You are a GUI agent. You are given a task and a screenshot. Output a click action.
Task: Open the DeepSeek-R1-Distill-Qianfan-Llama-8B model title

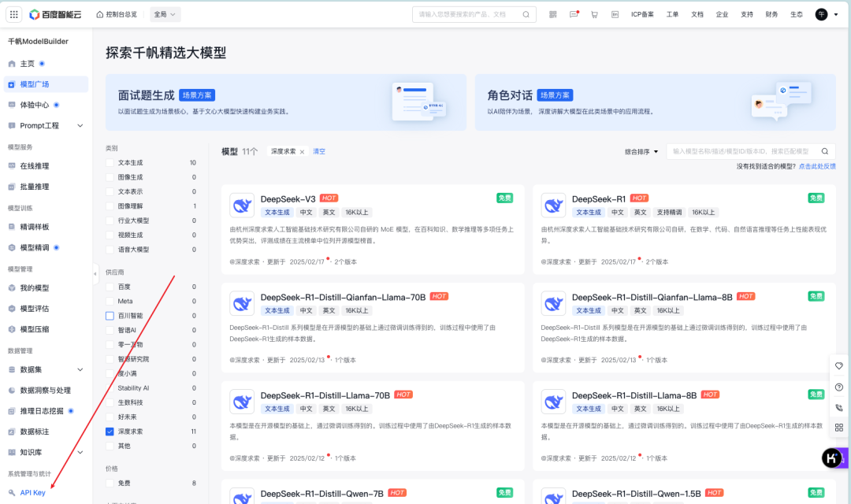652,298
